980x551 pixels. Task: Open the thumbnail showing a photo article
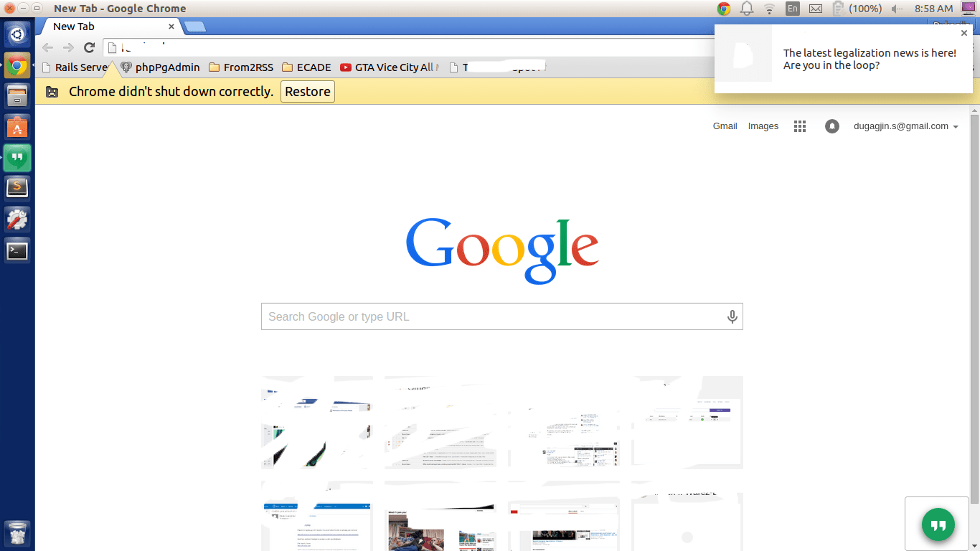coord(440,516)
